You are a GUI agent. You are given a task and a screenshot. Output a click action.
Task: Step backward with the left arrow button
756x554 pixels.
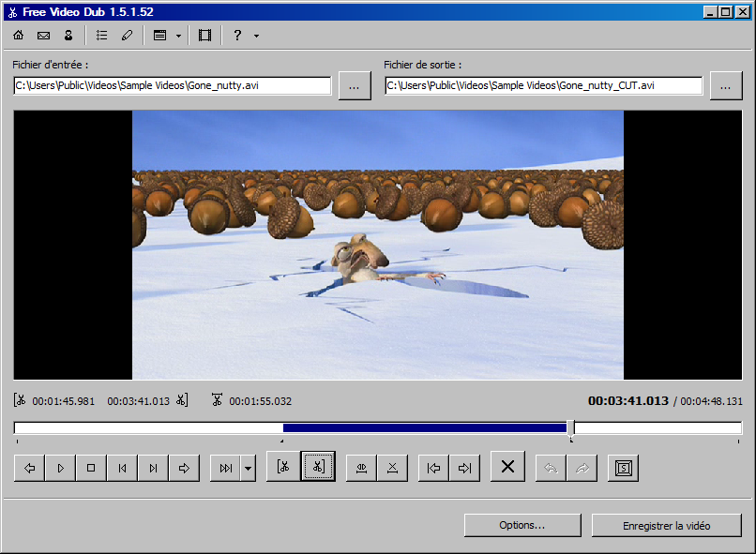[29, 468]
